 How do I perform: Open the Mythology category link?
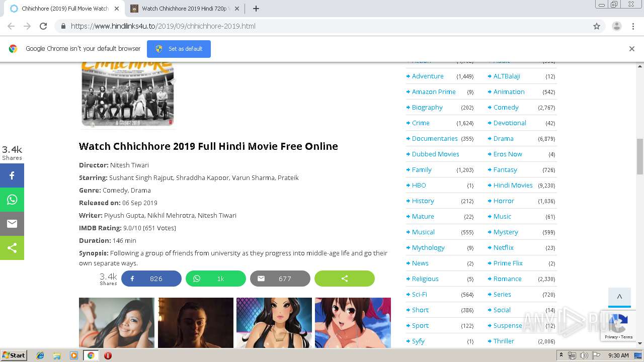point(428,247)
